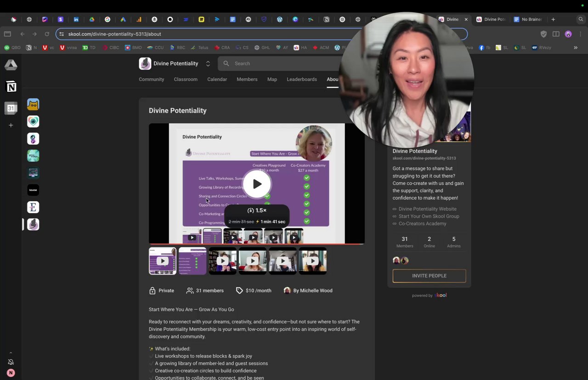This screenshot has width=588, height=380.
Task: Switch to the second 'Divine Pote' browser tab
Action: pyautogui.click(x=491, y=19)
